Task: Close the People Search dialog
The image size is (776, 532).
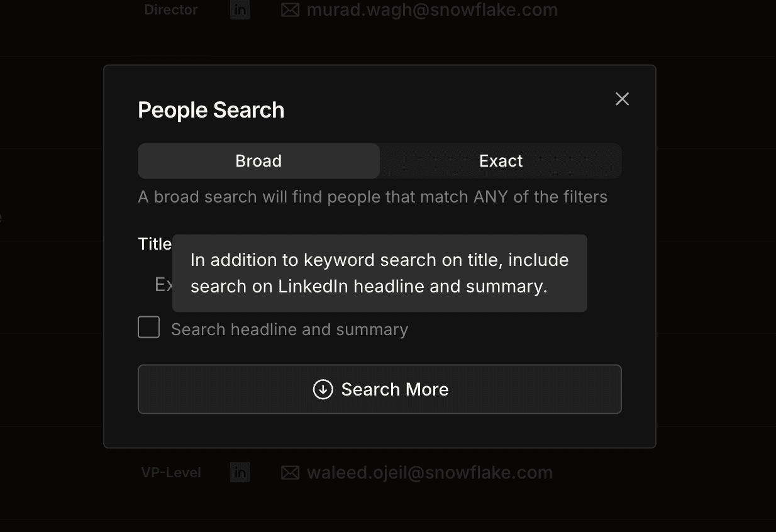Action: (622, 99)
